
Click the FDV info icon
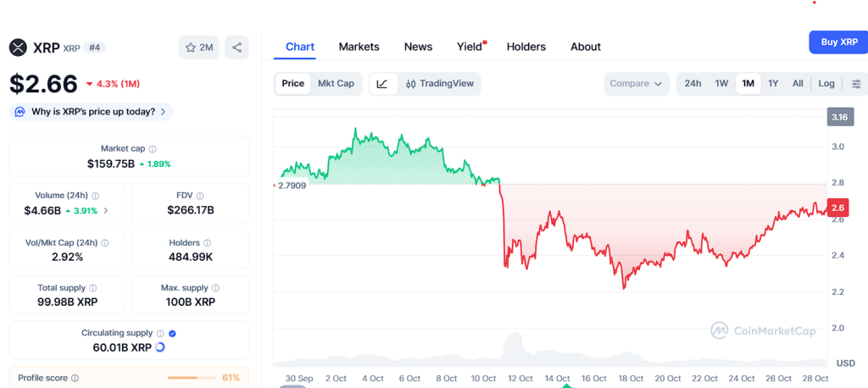[x=200, y=196]
